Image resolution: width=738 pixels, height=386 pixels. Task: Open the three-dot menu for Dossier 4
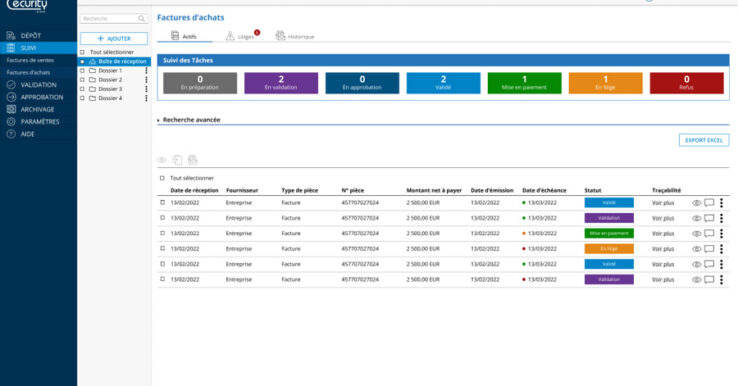pyautogui.click(x=146, y=98)
